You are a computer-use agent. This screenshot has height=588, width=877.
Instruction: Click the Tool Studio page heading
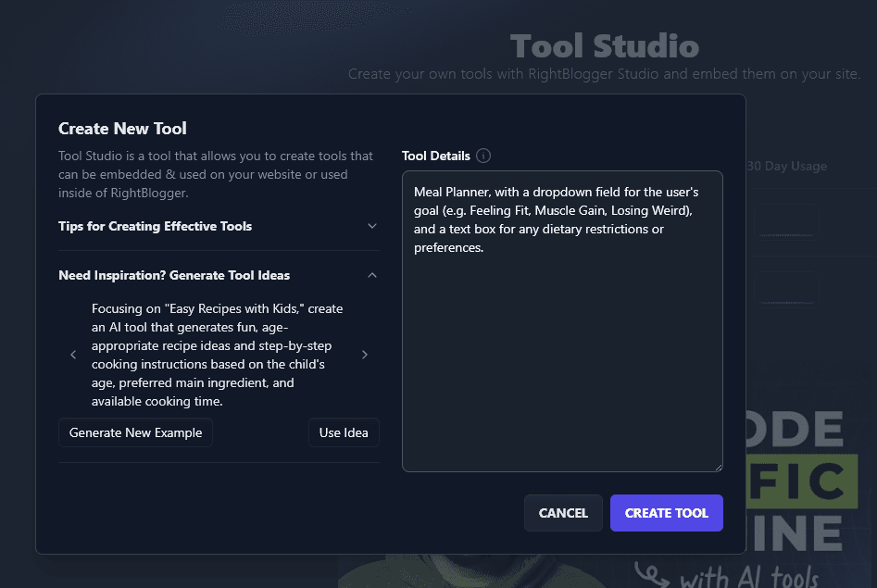tap(604, 44)
